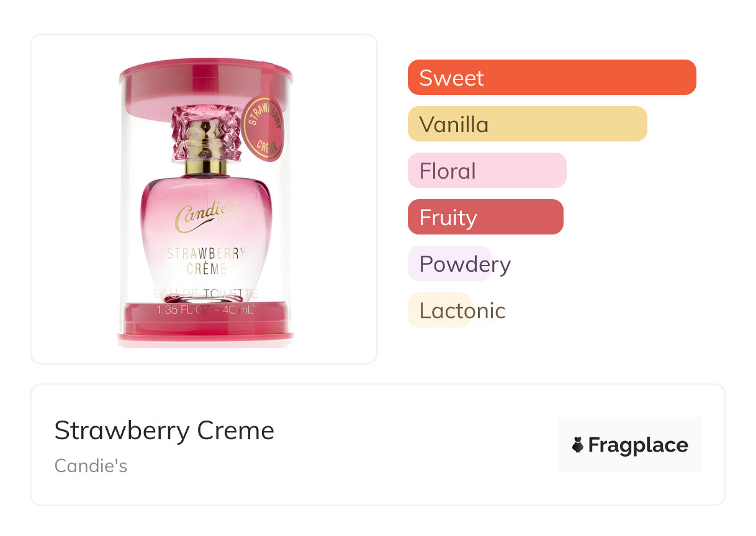Click the Fragplace wordmark text
This screenshot has width=756, height=536.
click(x=637, y=445)
